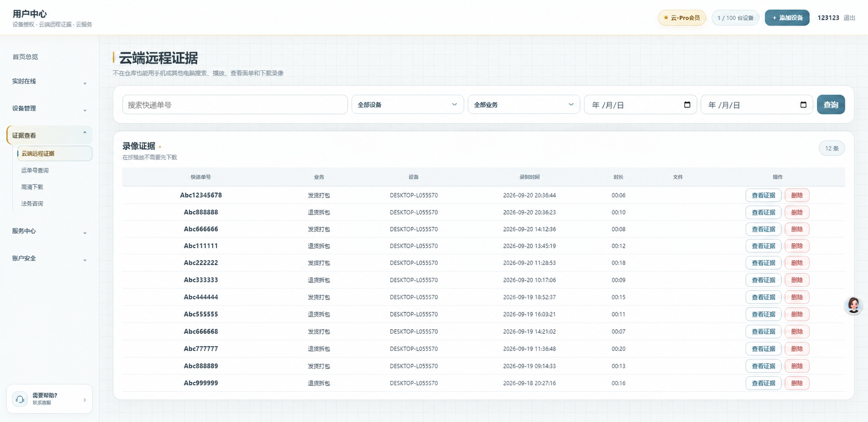Delete the Abc777777 record
868x422 pixels.
(797, 349)
